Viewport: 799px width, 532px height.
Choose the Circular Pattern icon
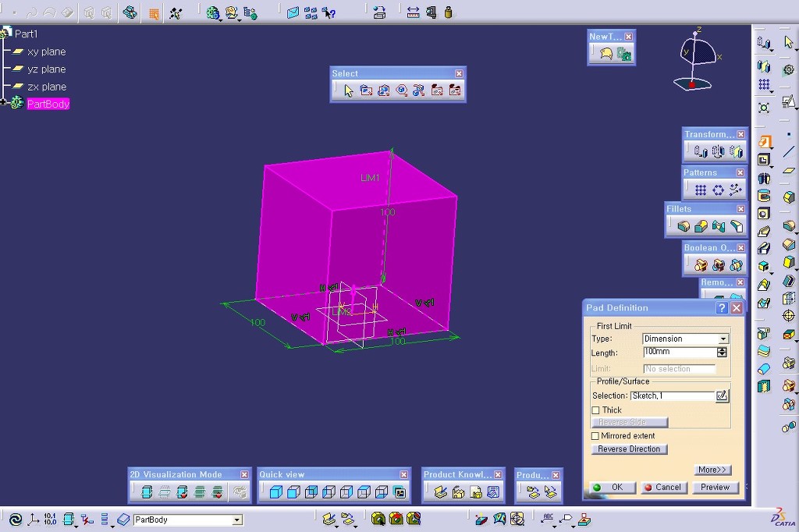coord(718,190)
